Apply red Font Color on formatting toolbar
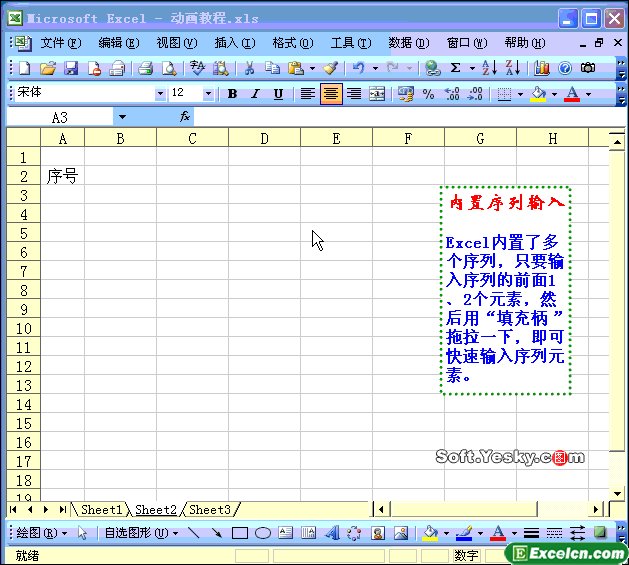This screenshot has width=629, height=565. pyautogui.click(x=572, y=94)
